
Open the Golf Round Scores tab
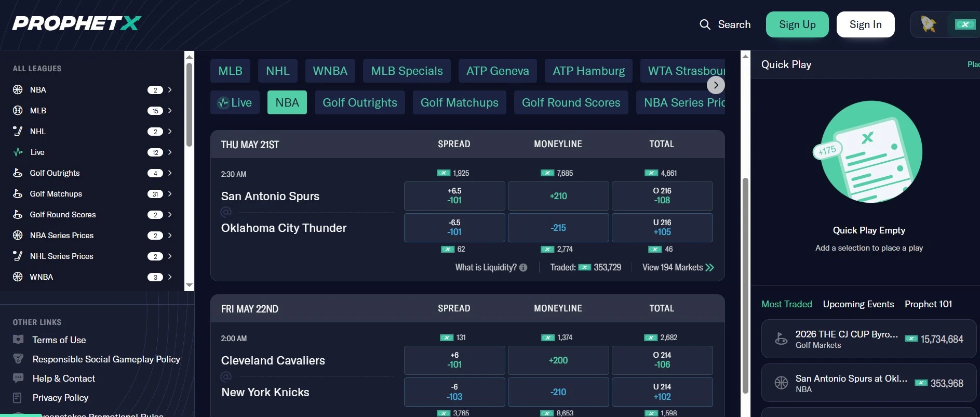pos(571,102)
